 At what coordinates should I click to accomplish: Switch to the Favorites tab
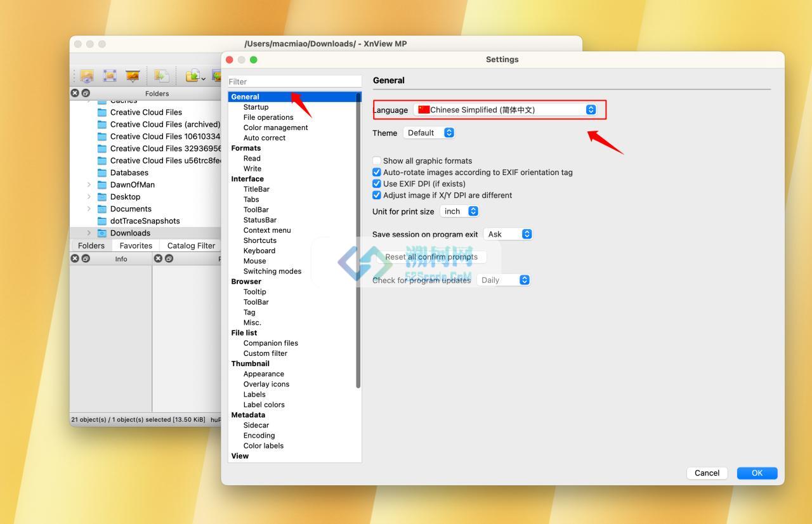click(136, 246)
